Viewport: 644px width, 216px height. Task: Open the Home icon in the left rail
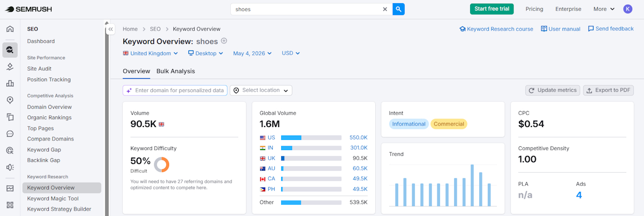pyautogui.click(x=10, y=29)
